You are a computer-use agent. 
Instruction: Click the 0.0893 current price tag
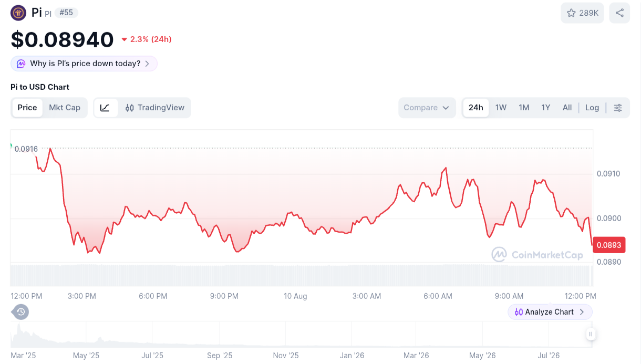[609, 245]
